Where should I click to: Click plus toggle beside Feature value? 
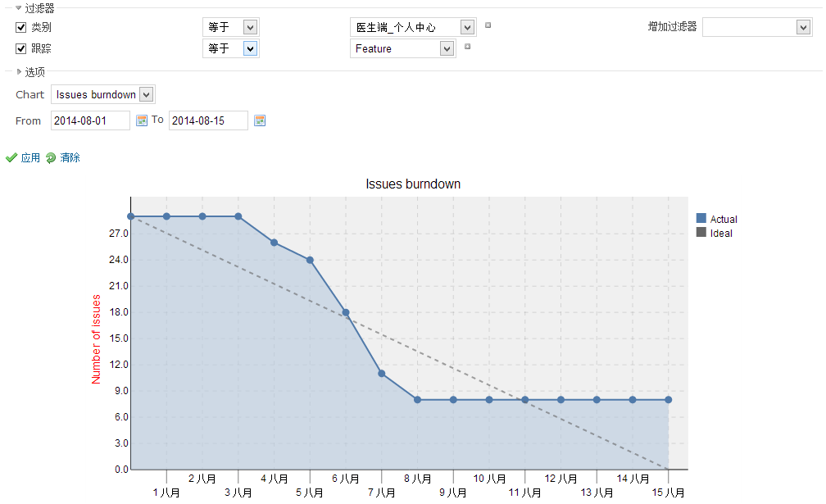[467, 47]
